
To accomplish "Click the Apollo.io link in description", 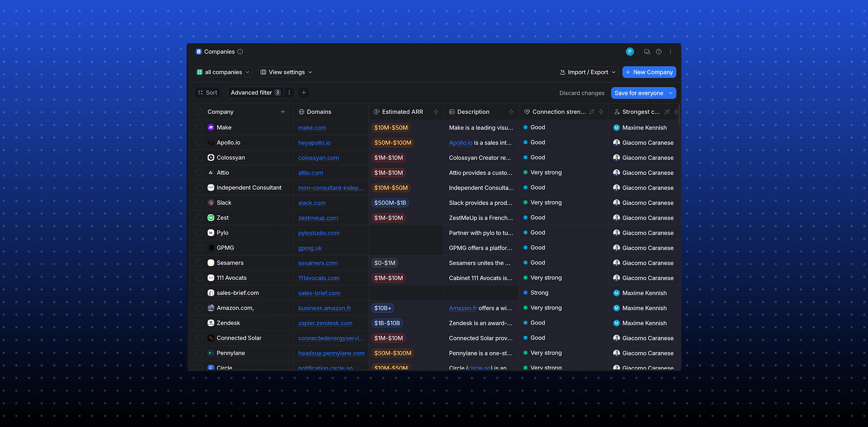I will tap(461, 143).
